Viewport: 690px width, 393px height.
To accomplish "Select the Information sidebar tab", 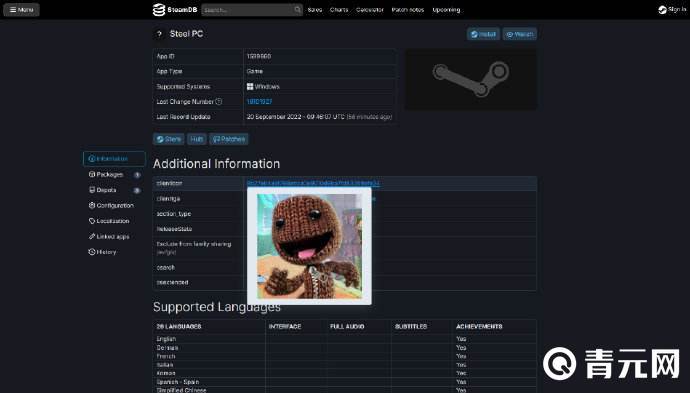I will point(114,159).
